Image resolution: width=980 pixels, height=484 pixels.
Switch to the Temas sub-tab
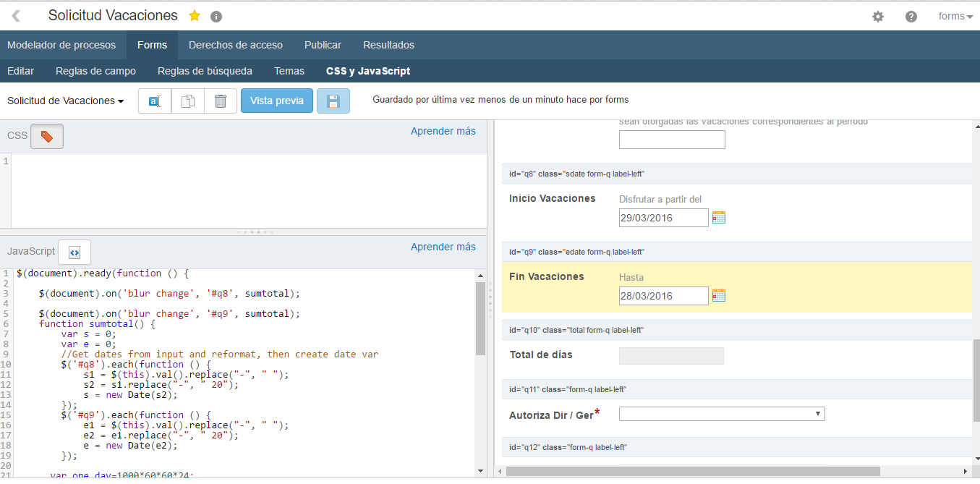point(289,71)
